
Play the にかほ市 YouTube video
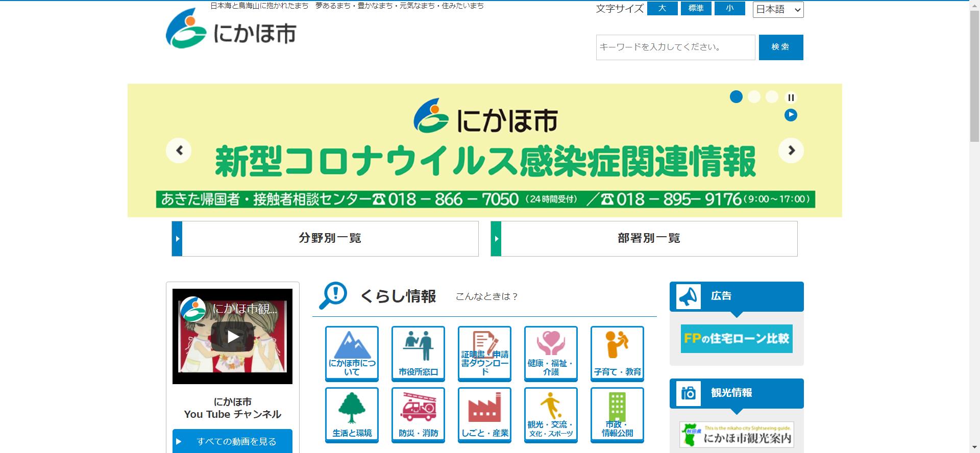(x=232, y=336)
